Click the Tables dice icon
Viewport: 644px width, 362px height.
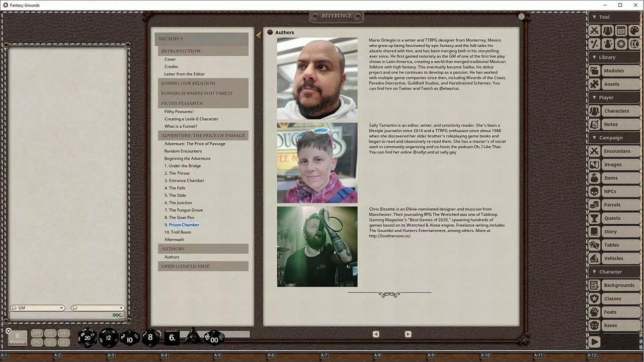point(595,245)
